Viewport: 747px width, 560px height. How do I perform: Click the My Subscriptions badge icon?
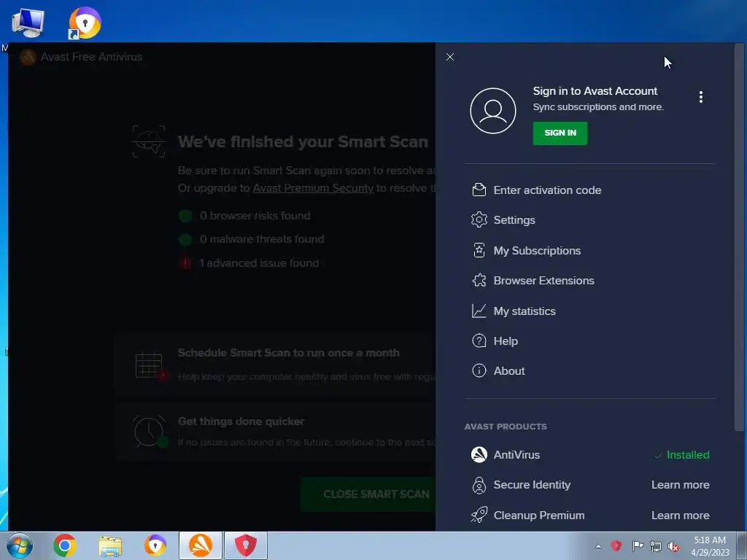point(479,250)
